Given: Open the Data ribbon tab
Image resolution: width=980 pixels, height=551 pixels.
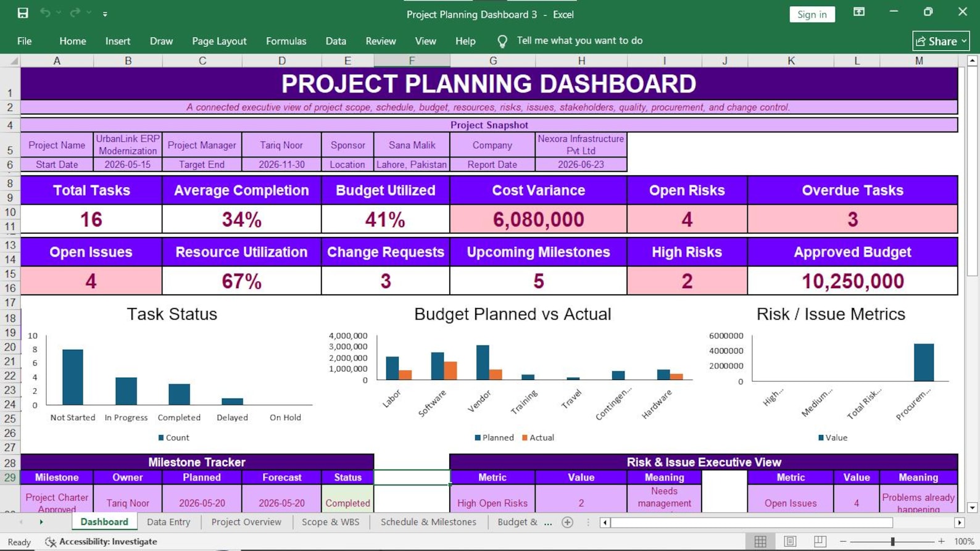Looking at the screenshot, I should [x=336, y=41].
